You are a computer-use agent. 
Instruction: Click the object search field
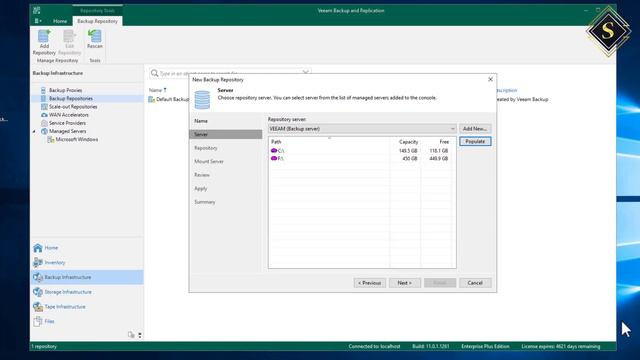coord(230,73)
